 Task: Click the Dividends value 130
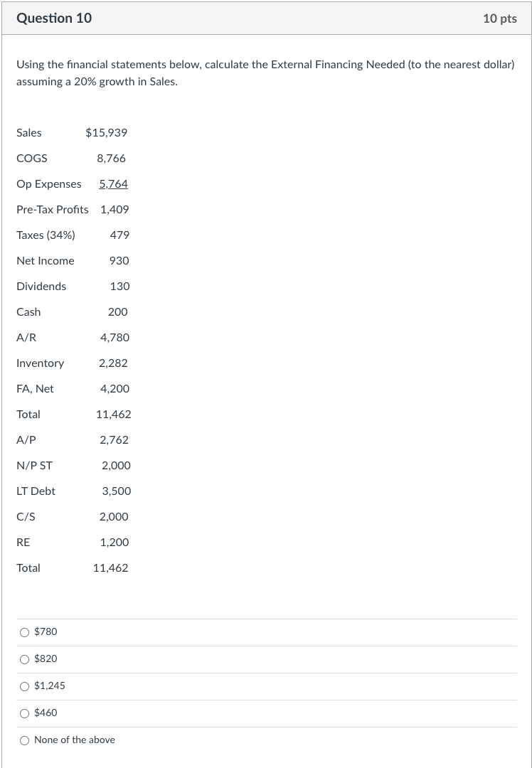119,287
